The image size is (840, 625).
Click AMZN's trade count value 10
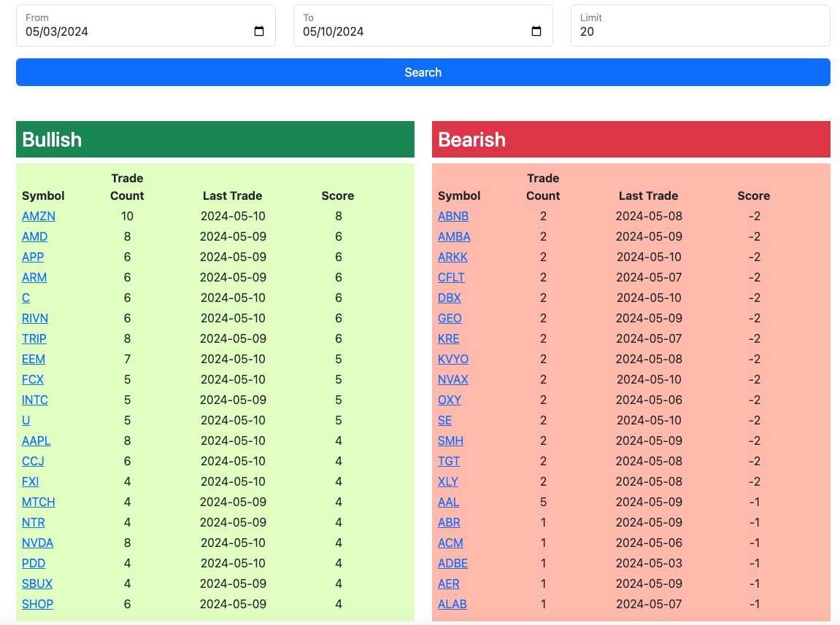click(127, 217)
